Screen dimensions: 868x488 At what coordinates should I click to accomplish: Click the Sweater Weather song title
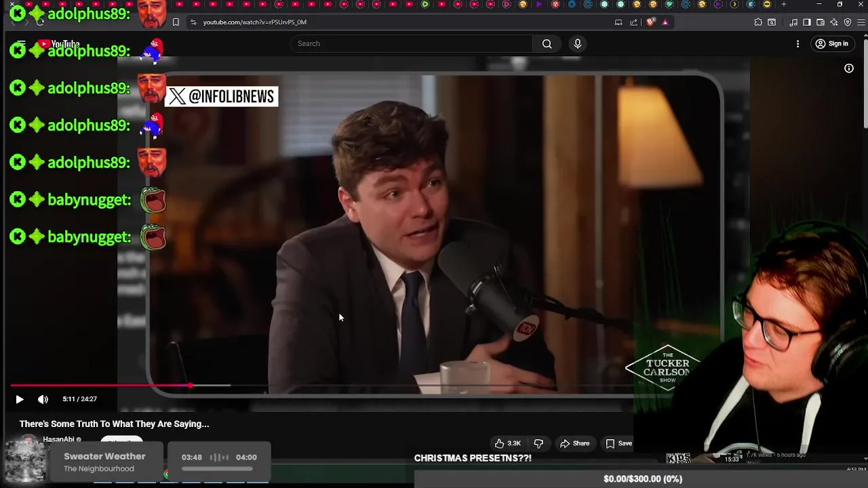click(104, 456)
